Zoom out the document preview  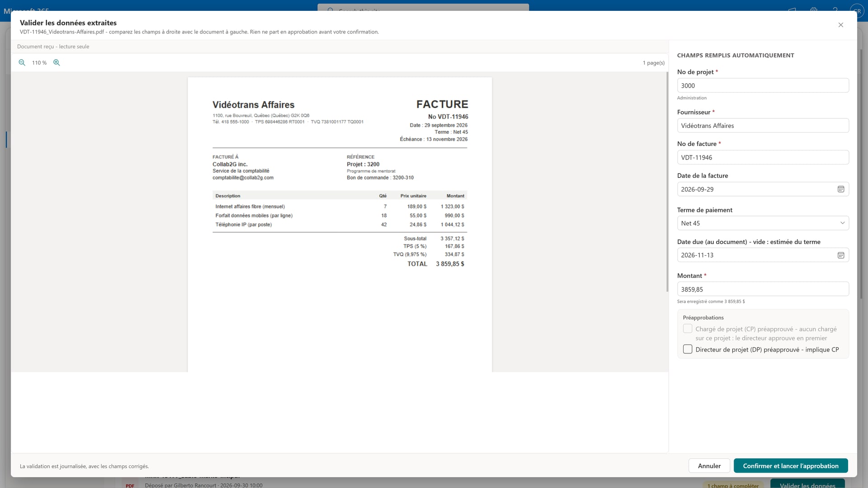coord(22,63)
